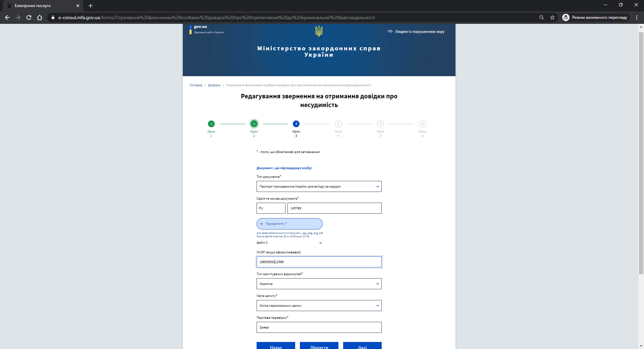Screen dimensions: 644x349
Task: Click the browser forward arrow
Action: pyautogui.click(x=18, y=17)
